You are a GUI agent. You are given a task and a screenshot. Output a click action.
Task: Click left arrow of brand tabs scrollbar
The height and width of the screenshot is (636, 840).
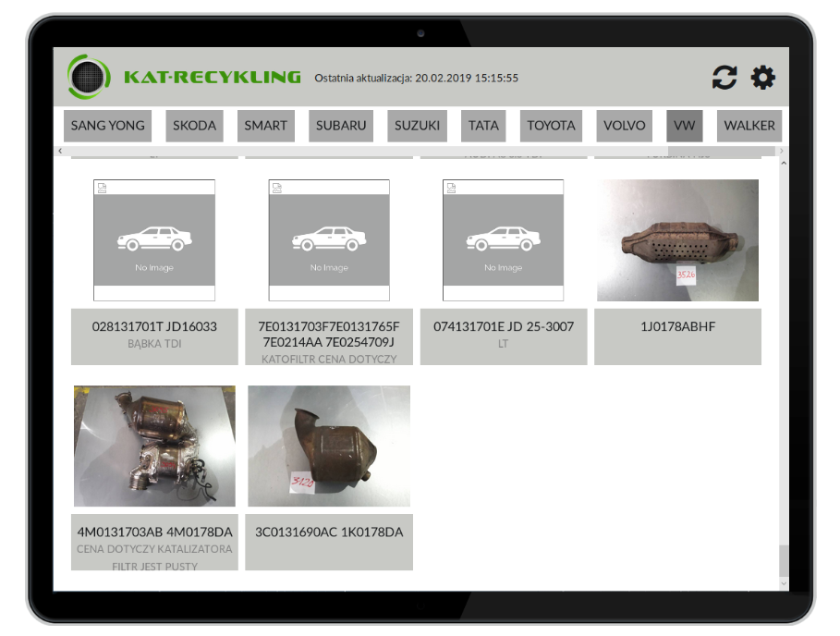point(60,151)
